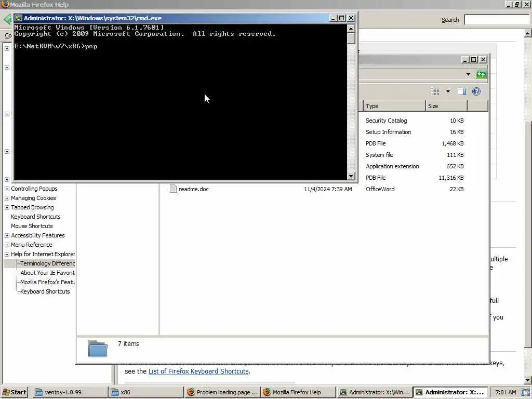The width and height of the screenshot is (532, 399).
Task: Switch to x86 folder taskbar button
Action: pos(146,392)
